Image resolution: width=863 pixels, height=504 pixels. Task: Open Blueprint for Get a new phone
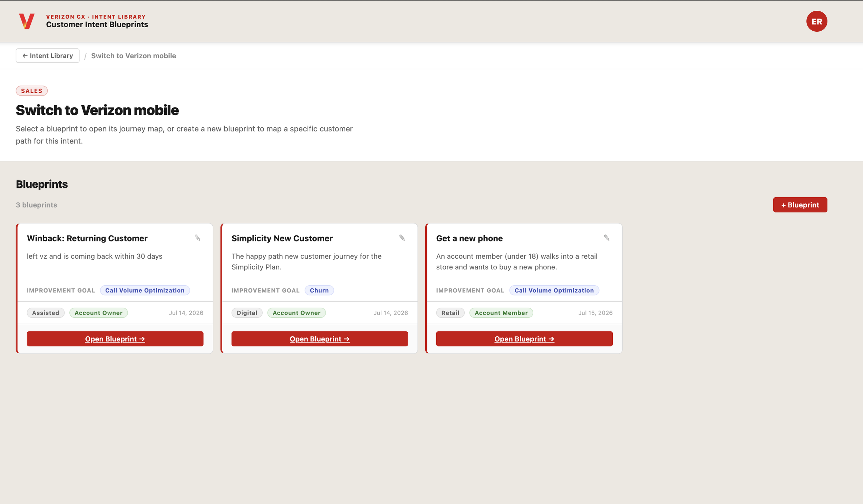tap(524, 339)
